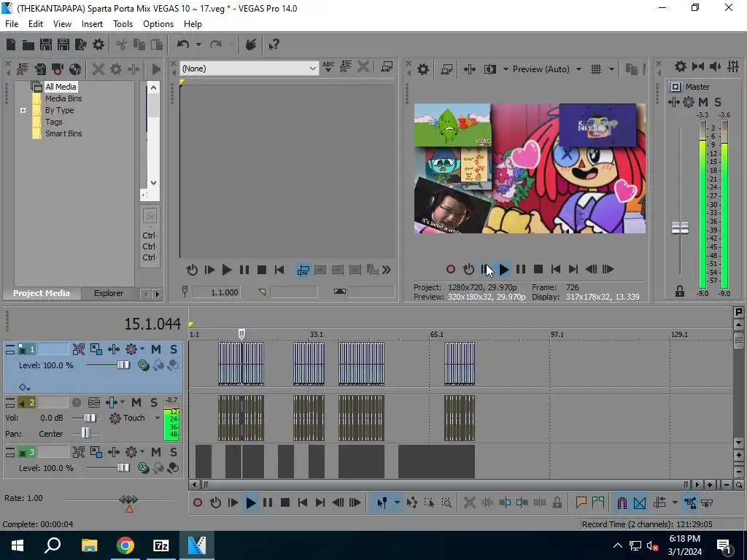Click the Master bus FX gear icon
Image resolution: width=747 pixels, height=560 pixels.
(x=689, y=102)
